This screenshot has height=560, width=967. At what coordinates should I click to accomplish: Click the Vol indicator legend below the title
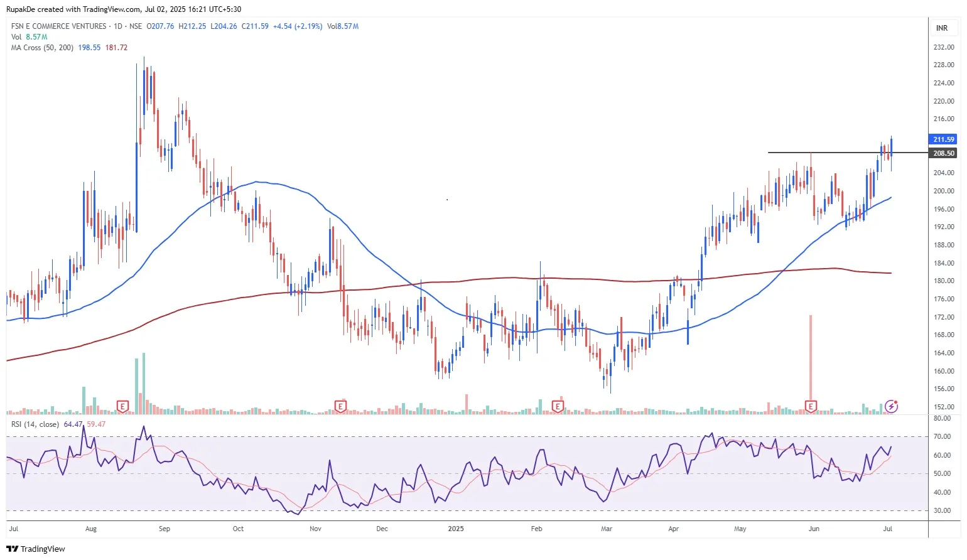coord(16,37)
